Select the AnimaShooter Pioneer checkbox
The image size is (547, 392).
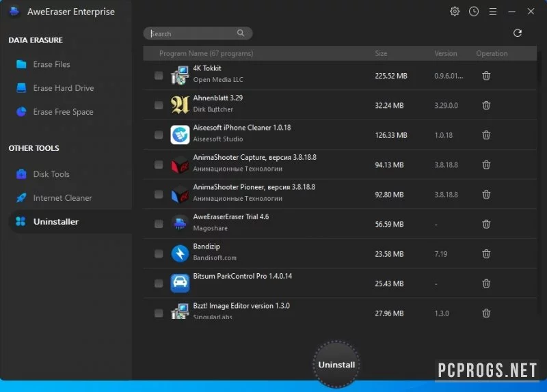pos(159,195)
